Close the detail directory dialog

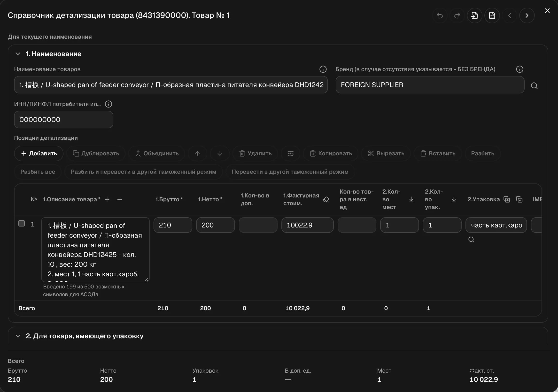coord(547,11)
